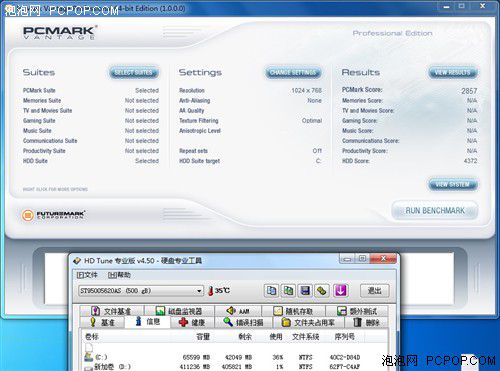The image size is (500, 371).
Task: Open the 文件夹占用率 tab
Action: click(x=308, y=322)
